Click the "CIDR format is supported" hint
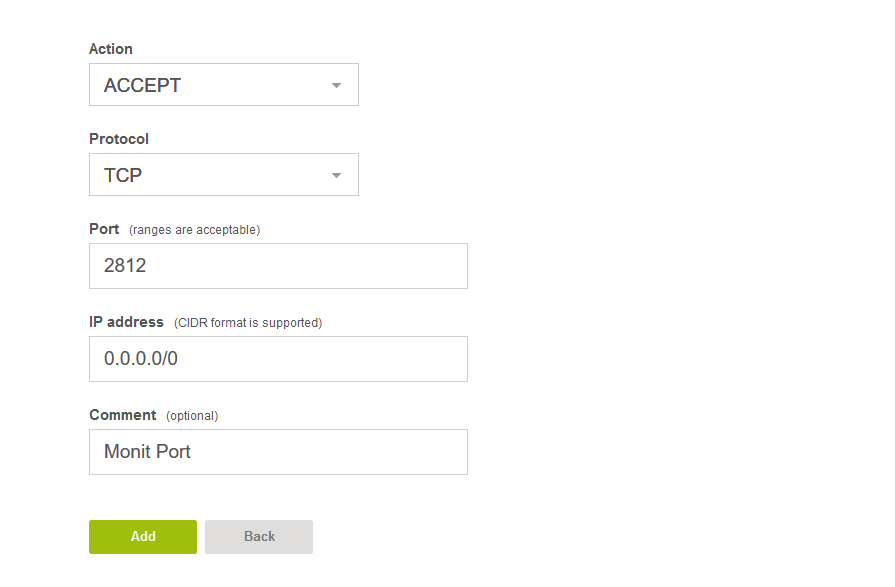The image size is (895, 587). coord(248,323)
